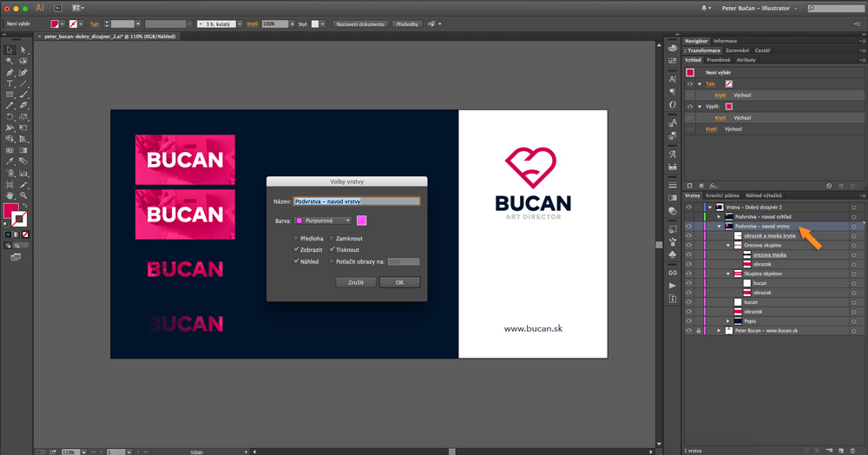
Task: Click the magenta layer color swatch in dialog
Action: (x=361, y=221)
